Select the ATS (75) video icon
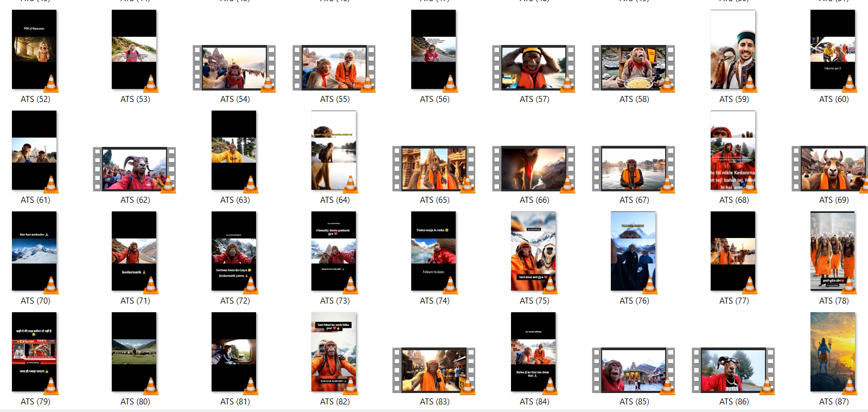This screenshot has width=868, height=412. 533,251
